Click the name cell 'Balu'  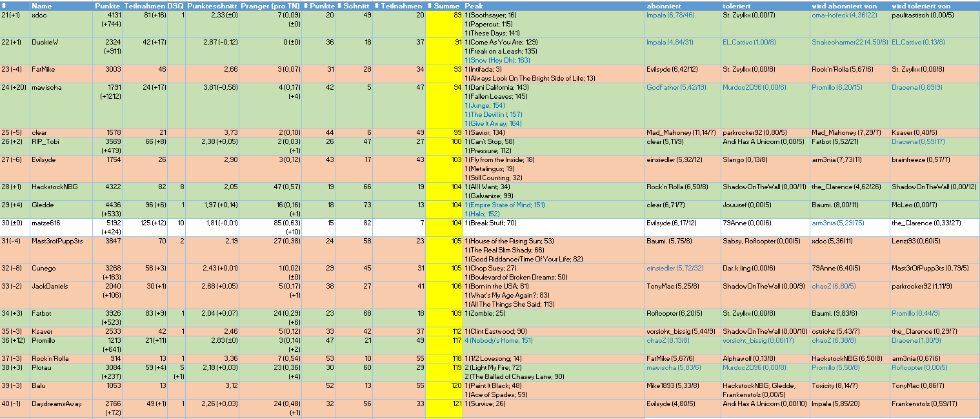pos(39,385)
